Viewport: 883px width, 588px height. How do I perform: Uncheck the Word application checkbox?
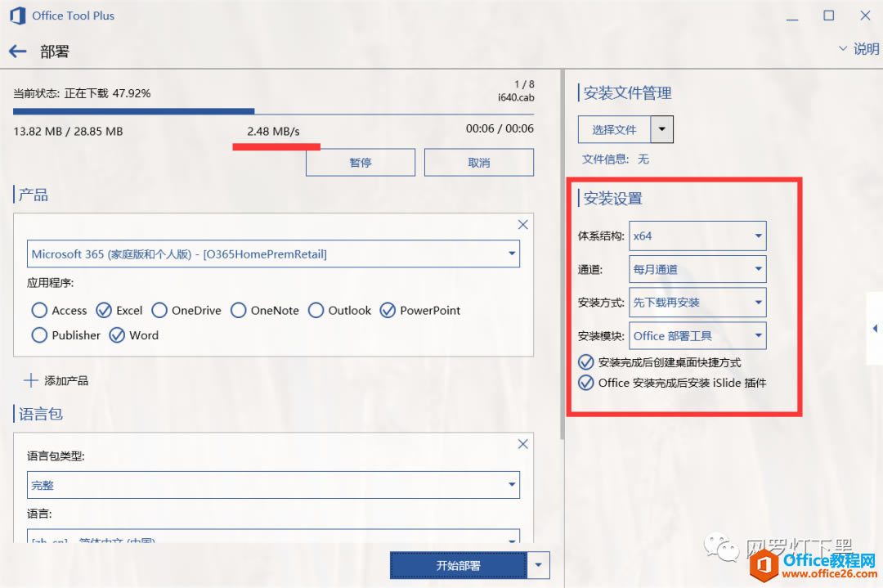point(117,335)
